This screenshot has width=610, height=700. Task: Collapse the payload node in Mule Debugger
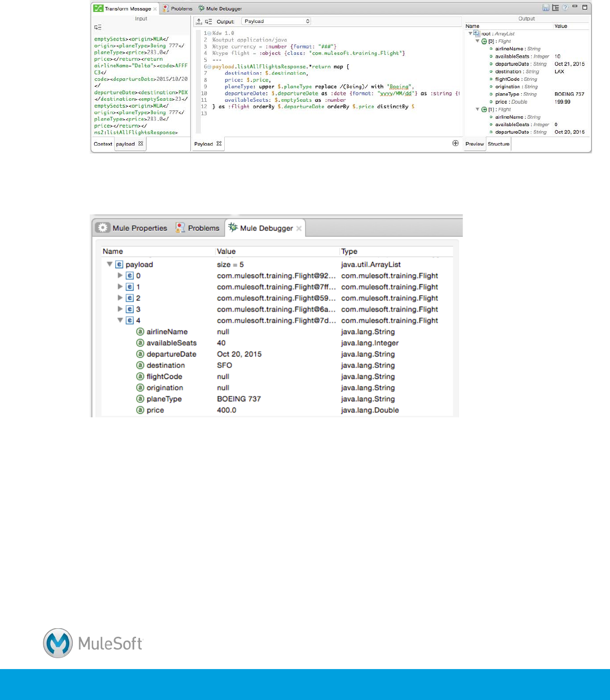tap(110, 264)
